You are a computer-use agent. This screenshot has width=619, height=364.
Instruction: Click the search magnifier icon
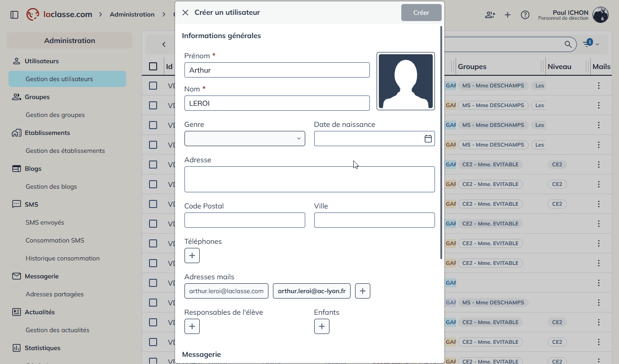pyautogui.click(x=568, y=44)
